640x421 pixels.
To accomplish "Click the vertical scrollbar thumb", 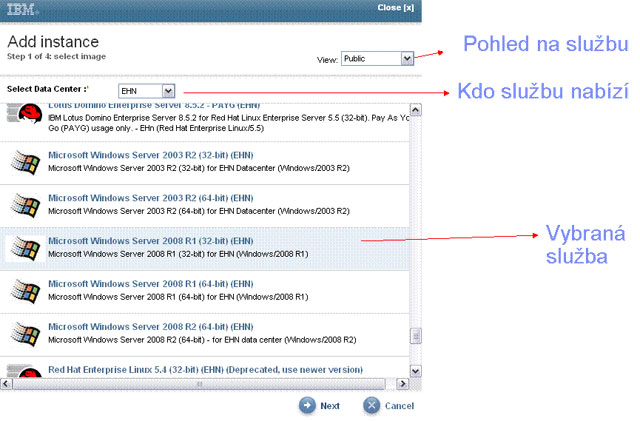I will 416,336.
